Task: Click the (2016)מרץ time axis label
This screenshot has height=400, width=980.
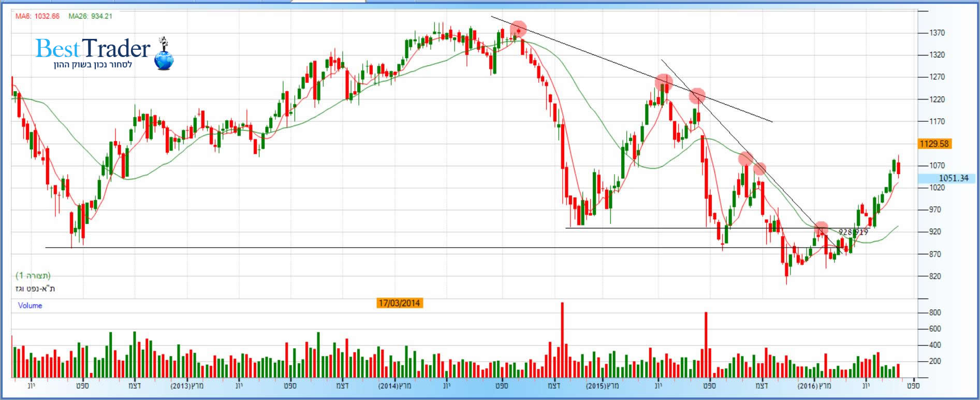Action: [814, 386]
